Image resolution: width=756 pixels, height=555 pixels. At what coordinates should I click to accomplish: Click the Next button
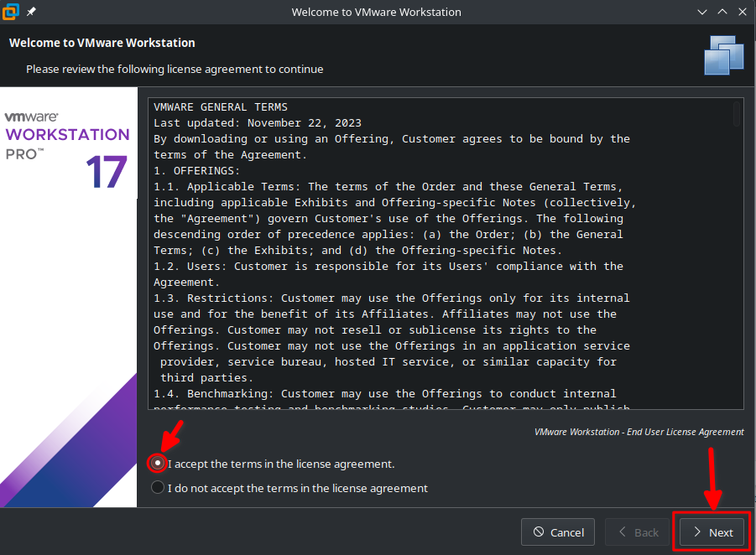point(712,532)
